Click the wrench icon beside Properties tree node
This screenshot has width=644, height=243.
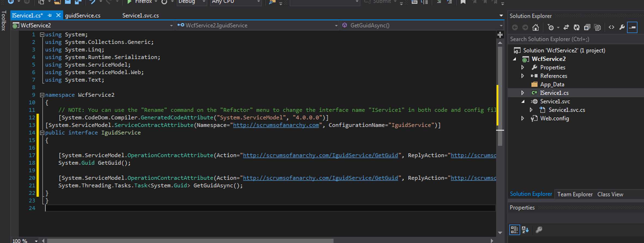tap(534, 67)
